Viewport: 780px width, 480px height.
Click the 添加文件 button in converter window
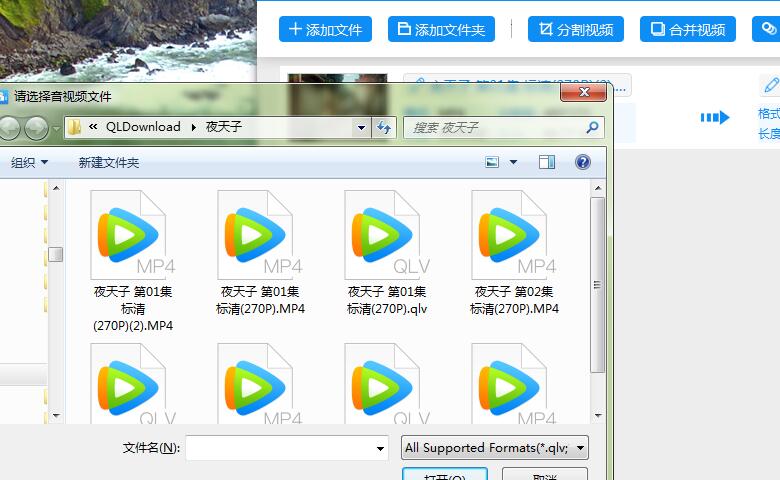coord(325,29)
